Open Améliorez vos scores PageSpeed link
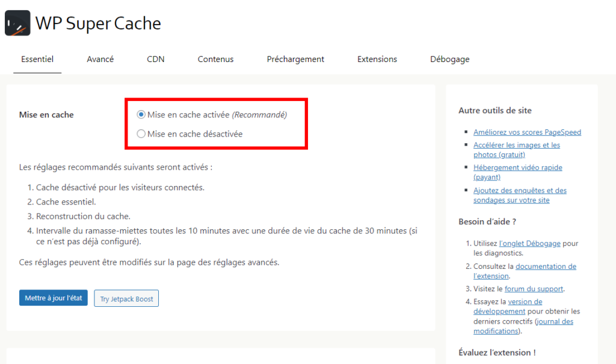Image resolution: width=616 pixels, height=364 pixels. [x=527, y=132]
